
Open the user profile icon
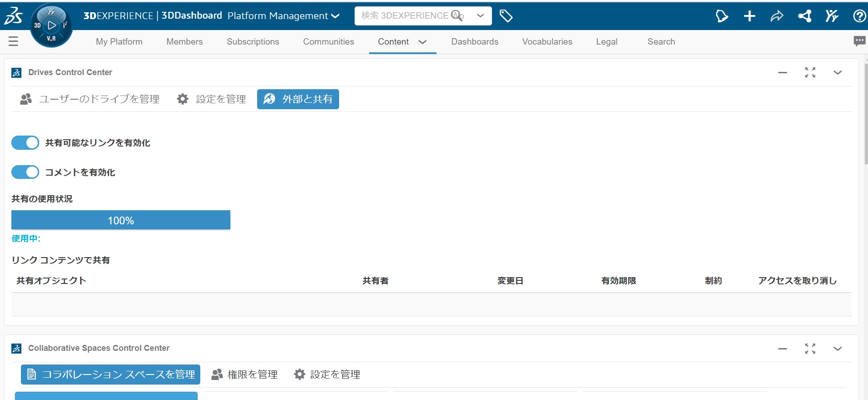coord(832,16)
